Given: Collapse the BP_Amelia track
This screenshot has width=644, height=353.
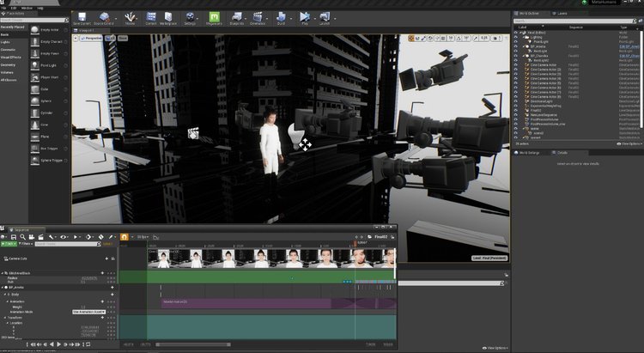Looking at the screenshot, I should pos(3,288).
